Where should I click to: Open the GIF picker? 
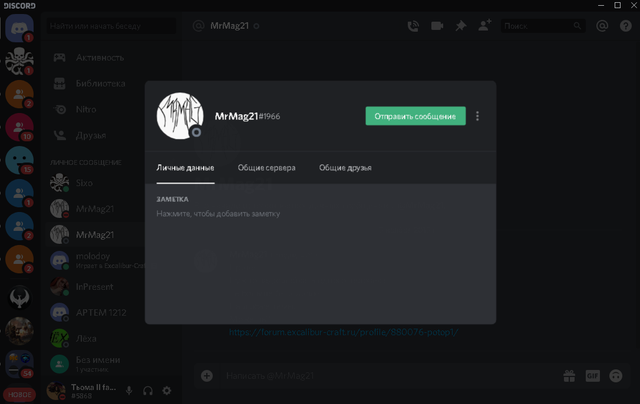(593, 376)
